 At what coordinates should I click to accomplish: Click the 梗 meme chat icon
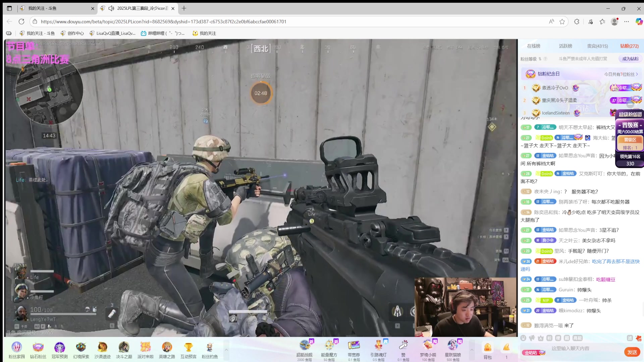558,338
